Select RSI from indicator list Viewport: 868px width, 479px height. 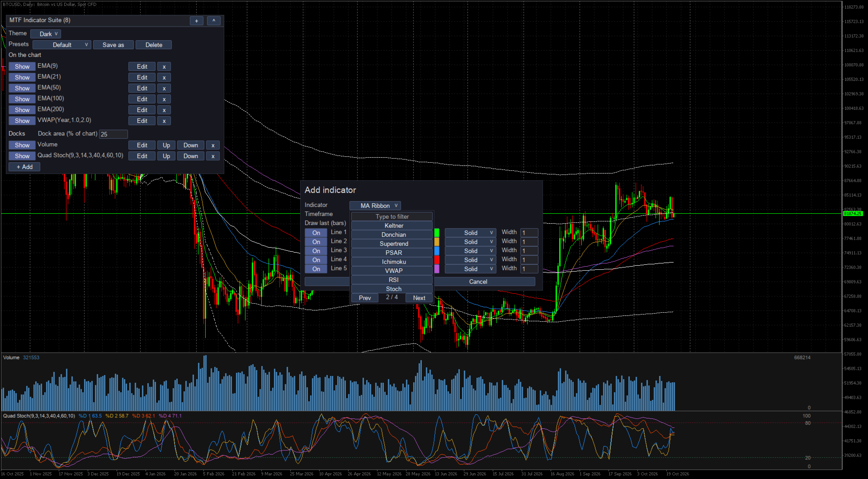point(392,280)
